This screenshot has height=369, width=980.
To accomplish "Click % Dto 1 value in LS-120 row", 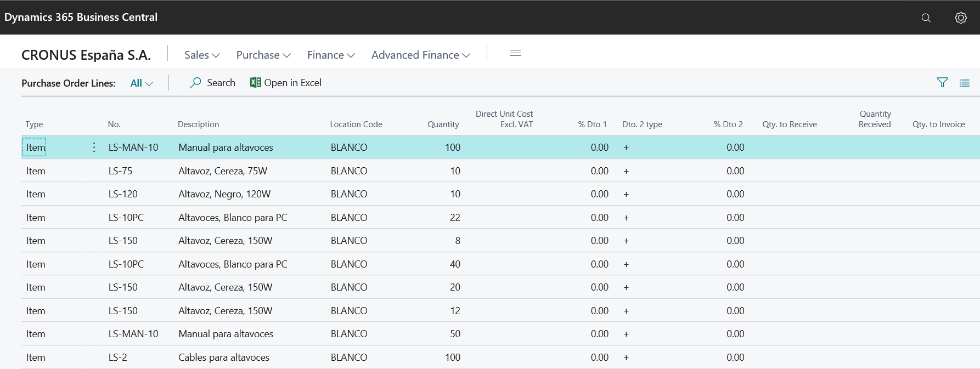I will [x=599, y=194].
